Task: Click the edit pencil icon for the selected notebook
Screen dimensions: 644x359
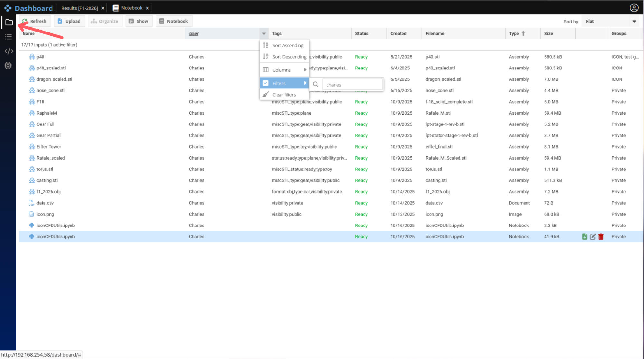Action: pos(592,237)
